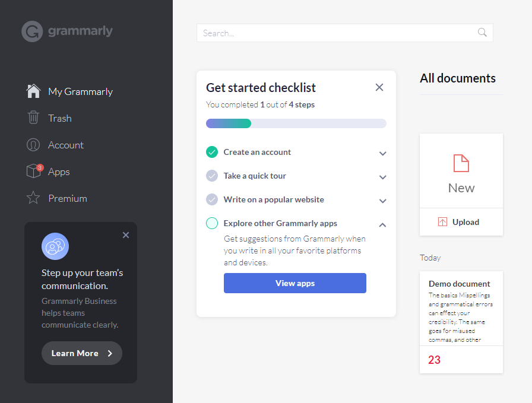Image resolution: width=532 pixels, height=403 pixels.
Task: Open My Grammarly in sidebar
Action: 80,91
